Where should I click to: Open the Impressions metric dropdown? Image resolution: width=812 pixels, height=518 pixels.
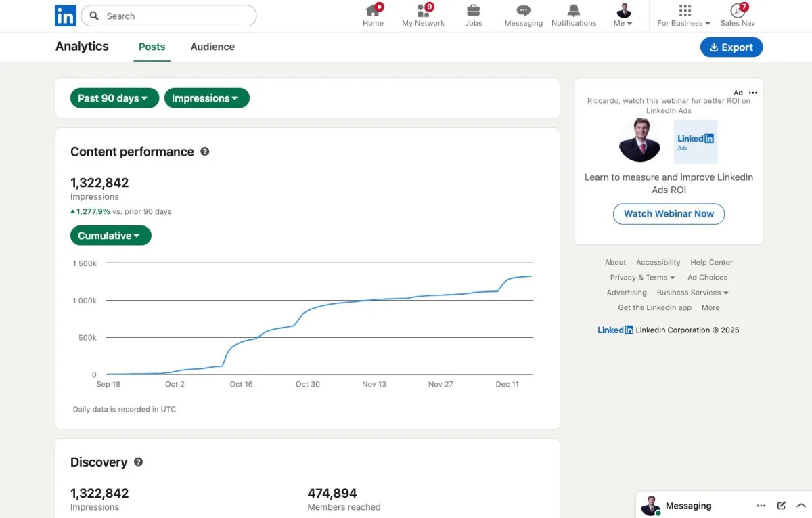pyautogui.click(x=206, y=98)
